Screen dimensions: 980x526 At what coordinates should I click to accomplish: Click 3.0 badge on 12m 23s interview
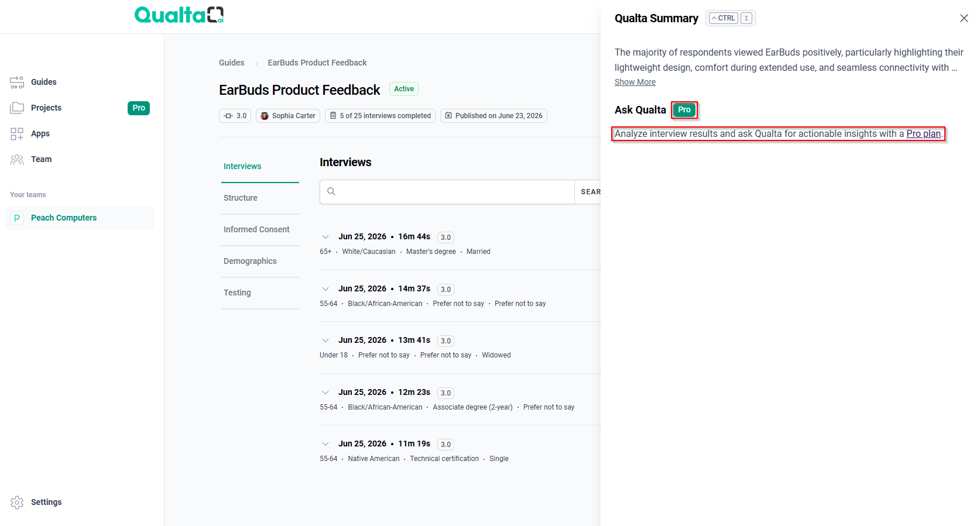[446, 393]
